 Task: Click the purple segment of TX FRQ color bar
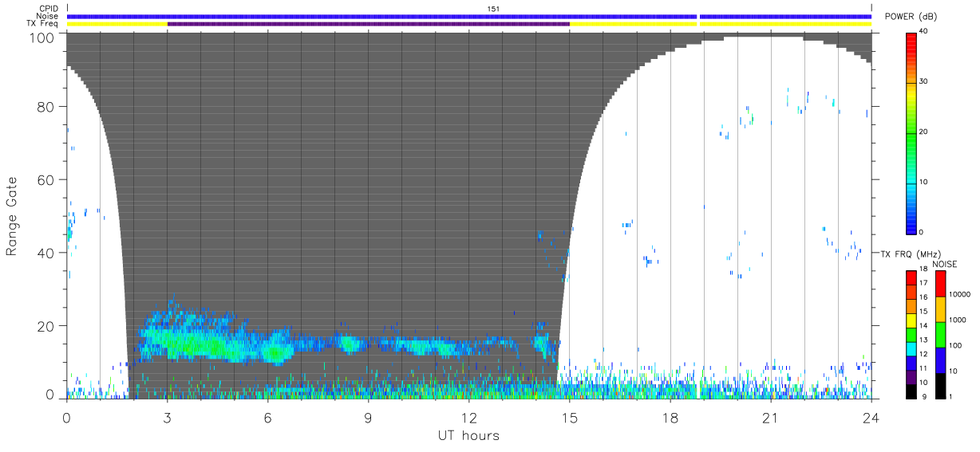click(x=912, y=377)
